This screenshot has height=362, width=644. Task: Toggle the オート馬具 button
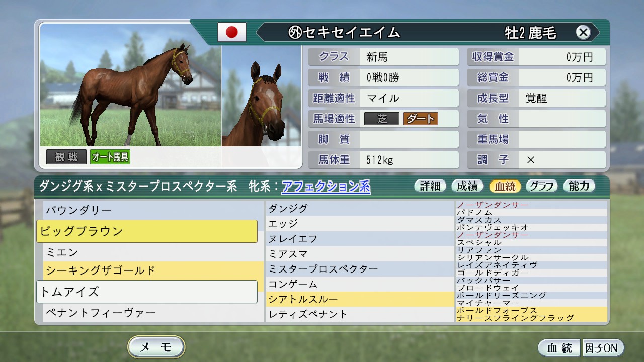pos(110,157)
